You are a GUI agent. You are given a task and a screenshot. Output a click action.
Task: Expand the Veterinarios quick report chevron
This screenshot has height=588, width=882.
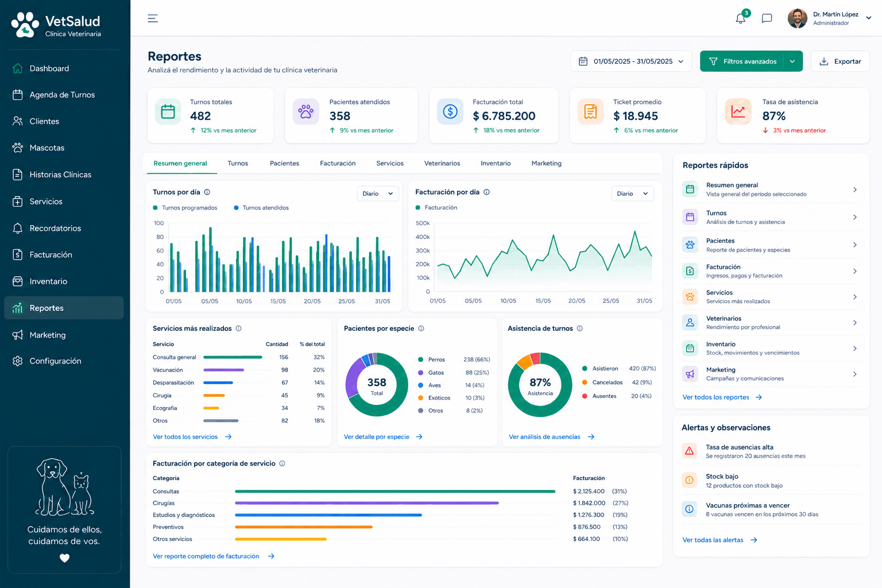(855, 323)
